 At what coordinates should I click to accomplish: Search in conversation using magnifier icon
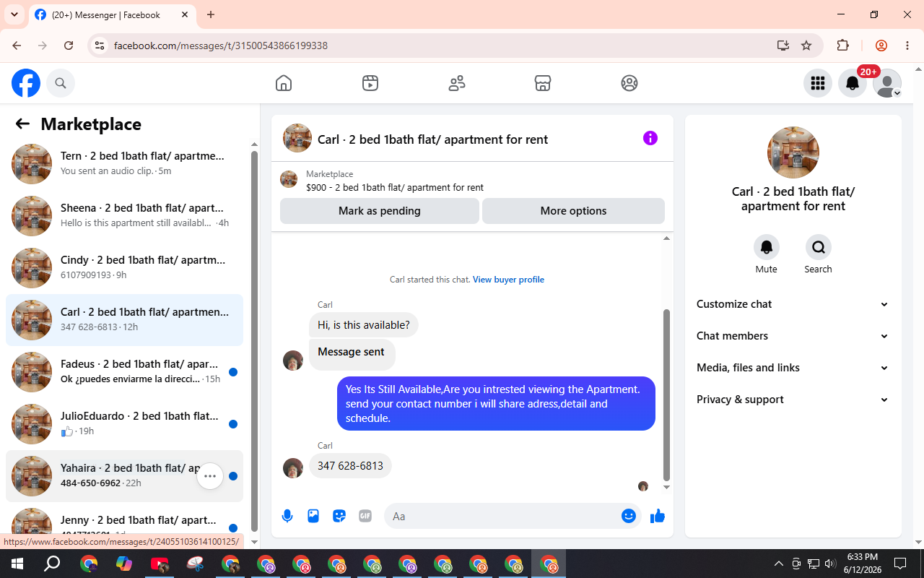coord(819,247)
